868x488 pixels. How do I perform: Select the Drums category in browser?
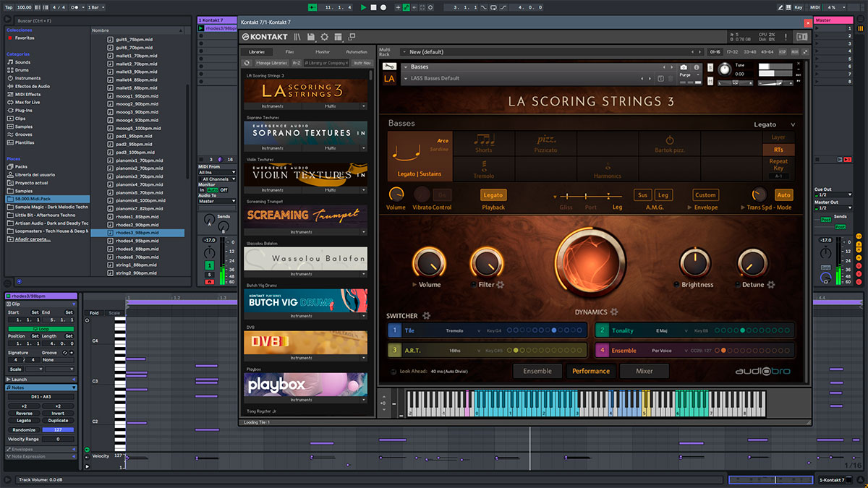pos(22,70)
